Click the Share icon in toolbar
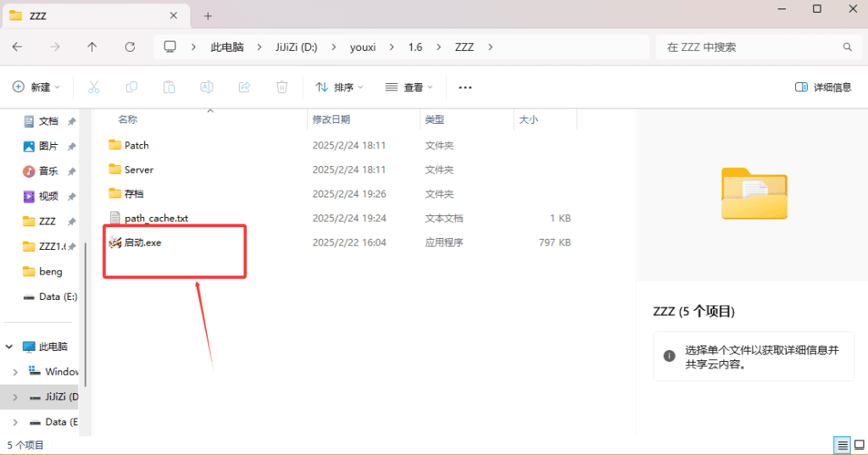Image resolution: width=868 pixels, height=455 pixels. pos(244,87)
